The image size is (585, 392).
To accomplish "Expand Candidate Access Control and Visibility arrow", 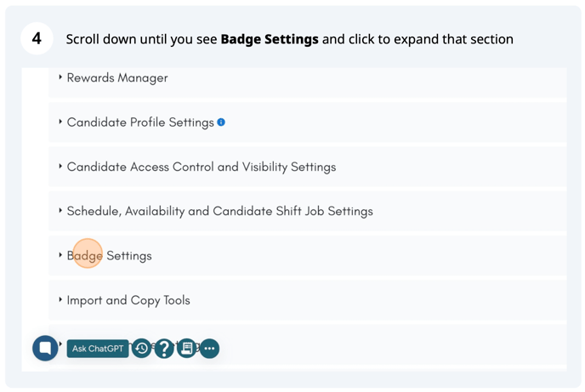I will 60,167.
